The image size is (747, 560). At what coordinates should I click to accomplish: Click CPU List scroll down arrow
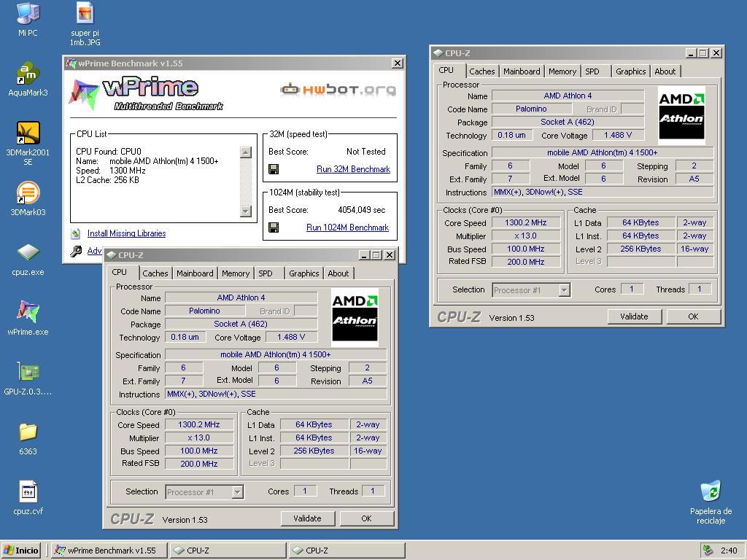click(246, 211)
